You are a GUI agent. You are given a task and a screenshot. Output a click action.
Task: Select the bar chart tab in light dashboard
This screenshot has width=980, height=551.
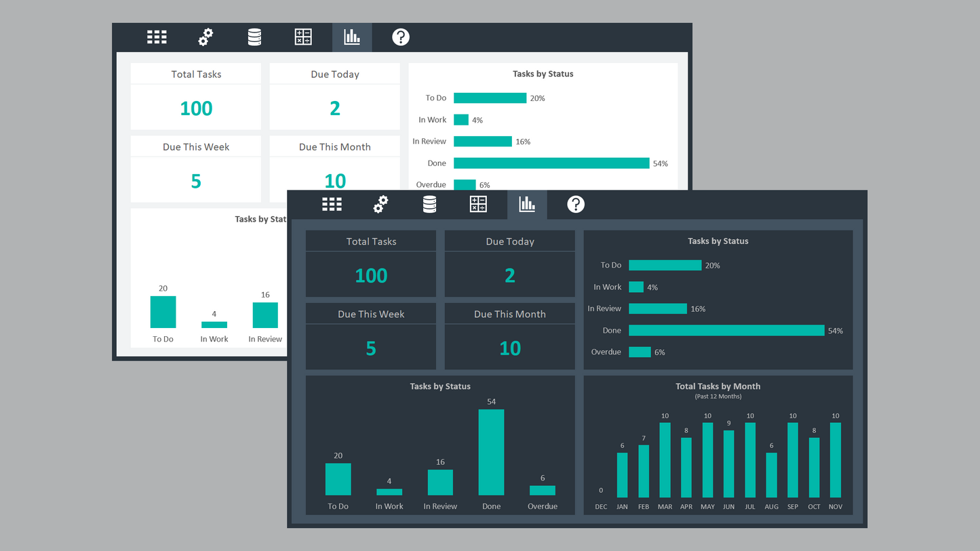(352, 37)
